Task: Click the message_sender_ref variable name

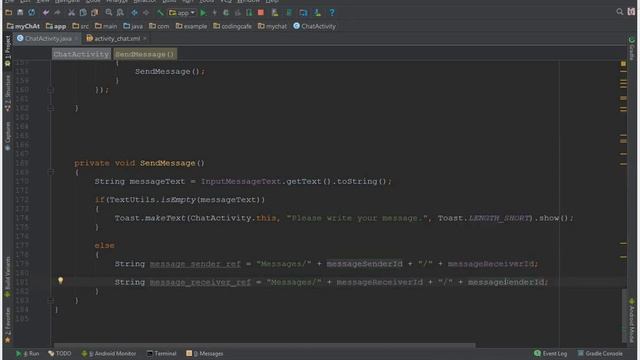Action: 195,264
